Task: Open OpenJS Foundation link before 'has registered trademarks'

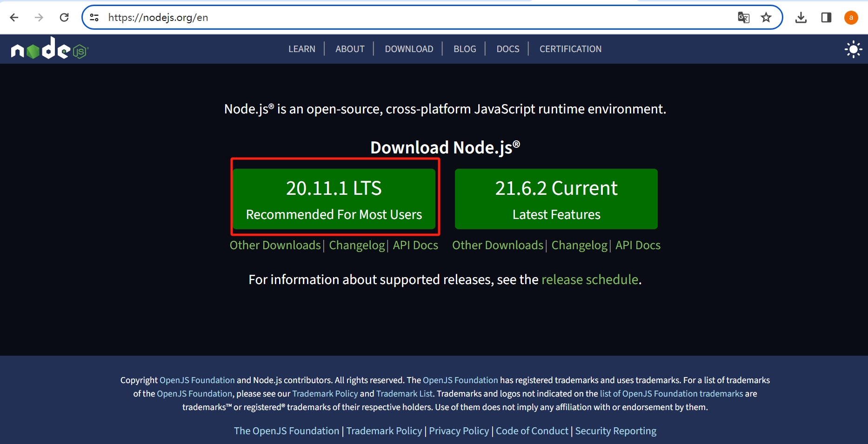Action: 461,380
